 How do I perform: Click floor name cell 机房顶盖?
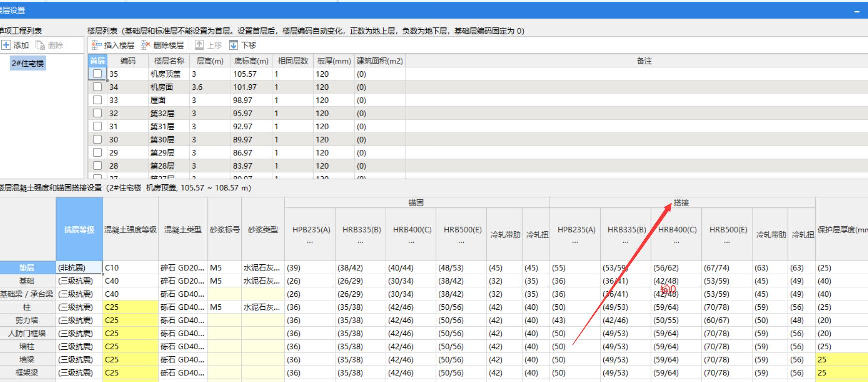(169, 74)
